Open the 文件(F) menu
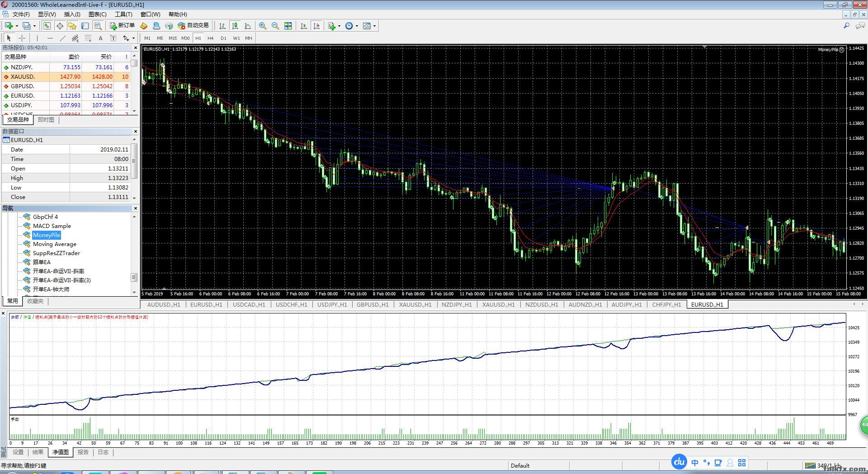This screenshot has width=868, height=474. point(21,14)
